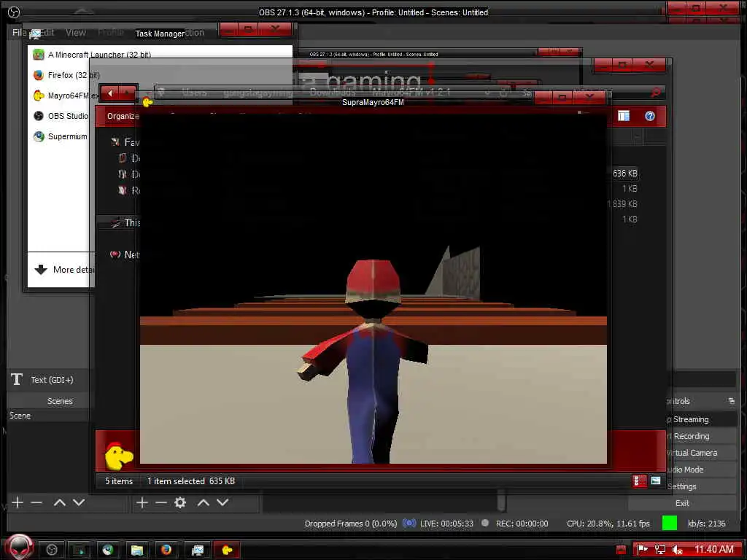The width and height of the screenshot is (747, 560).
Task: Open Explorer help via the question mark icon
Action: tap(650, 116)
